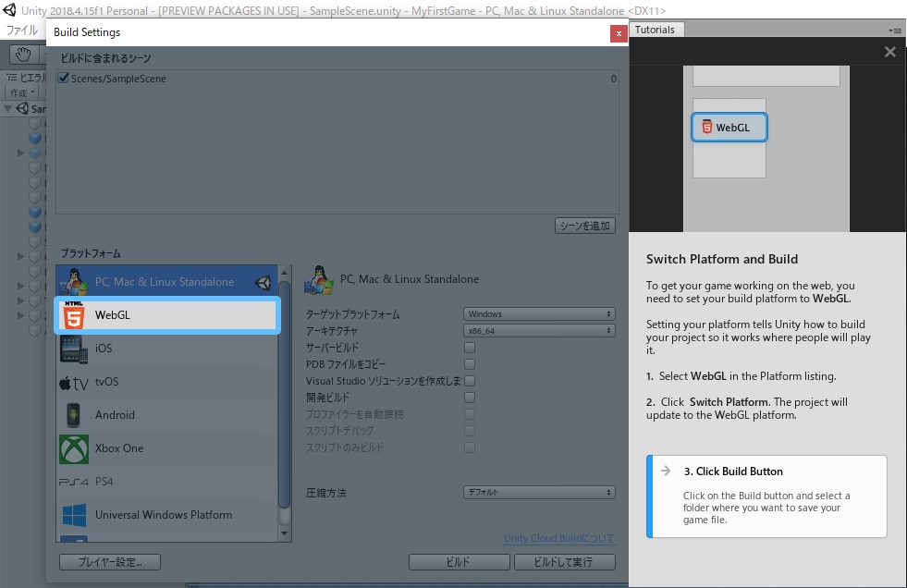Click Scenes/SampleScene scene name

pyautogui.click(x=118, y=79)
